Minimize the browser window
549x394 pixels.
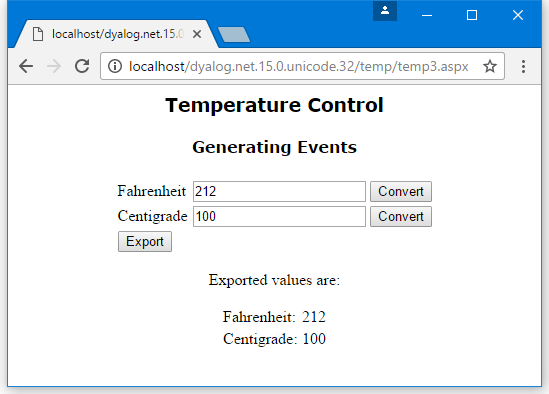click(427, 15)
